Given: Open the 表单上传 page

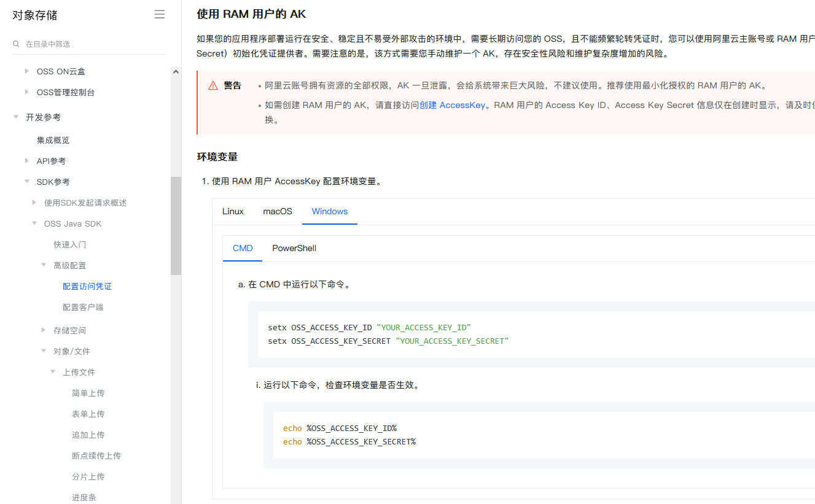Looking at the screenshot, I should coord(88,414).
